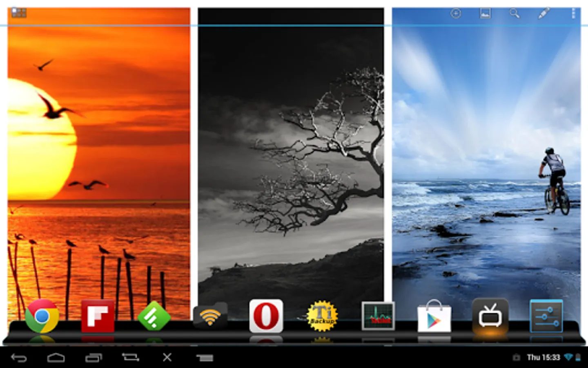The image size is (588, 368).
Task: Open the wallpaper picture icon at top
Action: (485, 13)
